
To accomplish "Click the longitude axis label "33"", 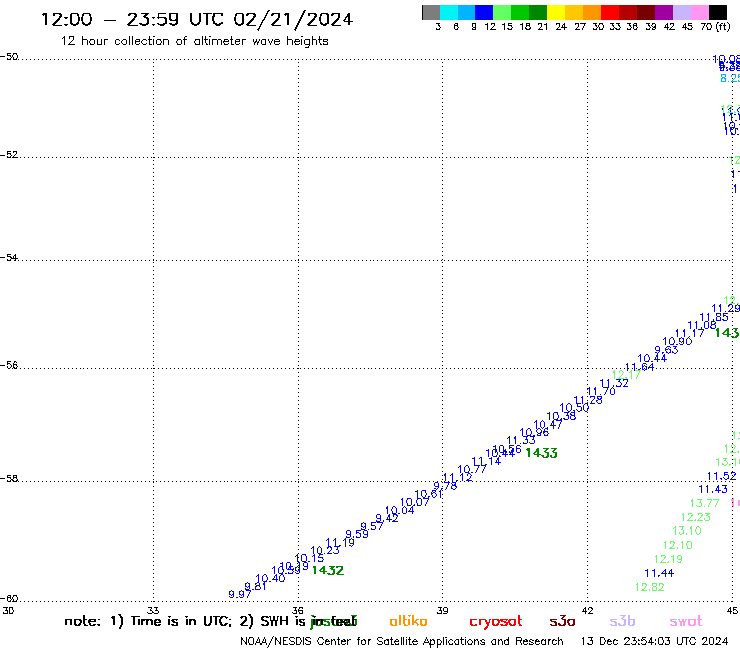I will 153,610.
